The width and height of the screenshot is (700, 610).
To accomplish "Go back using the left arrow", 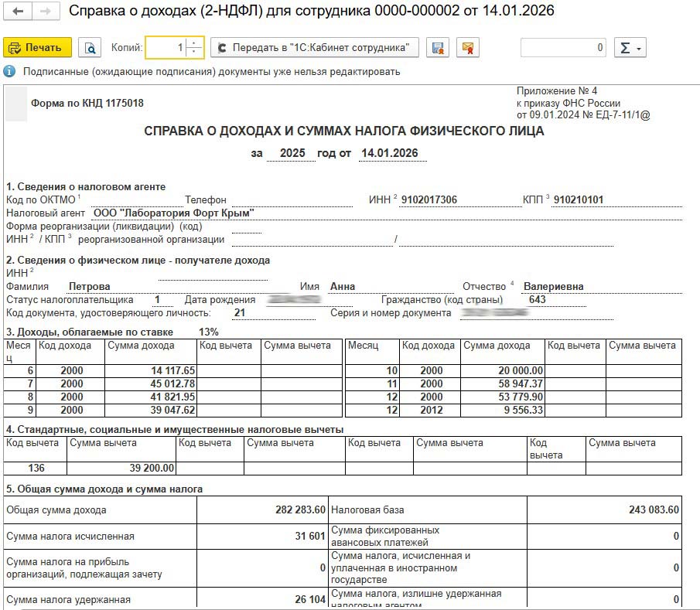I will [x=18, y=12].
